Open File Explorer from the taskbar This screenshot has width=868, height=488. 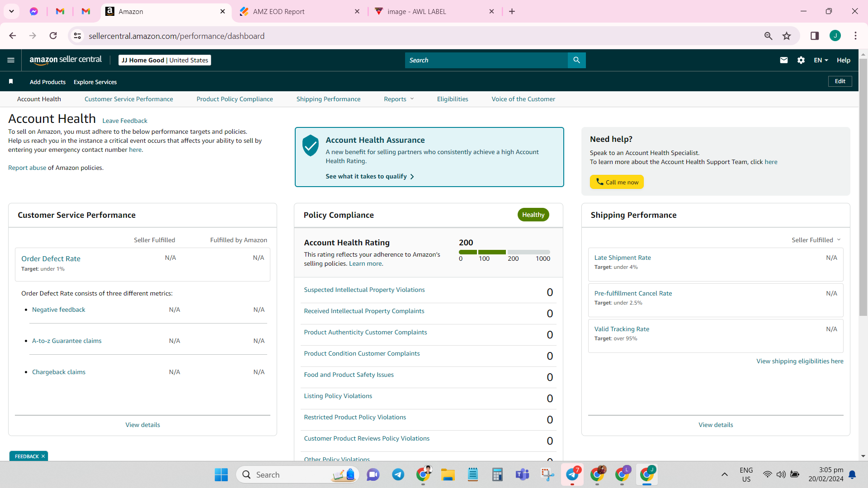(448, 474)
